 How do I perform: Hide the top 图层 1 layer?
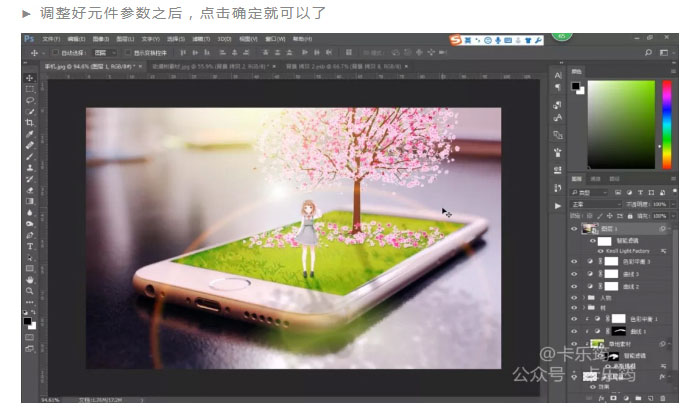click(574, 229)
